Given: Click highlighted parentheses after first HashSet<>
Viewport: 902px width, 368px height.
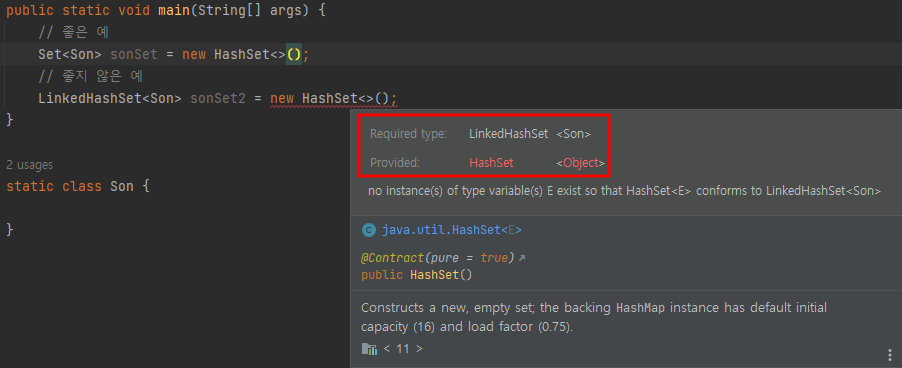Looking at the screenshot, I should (x=294, y=55).
